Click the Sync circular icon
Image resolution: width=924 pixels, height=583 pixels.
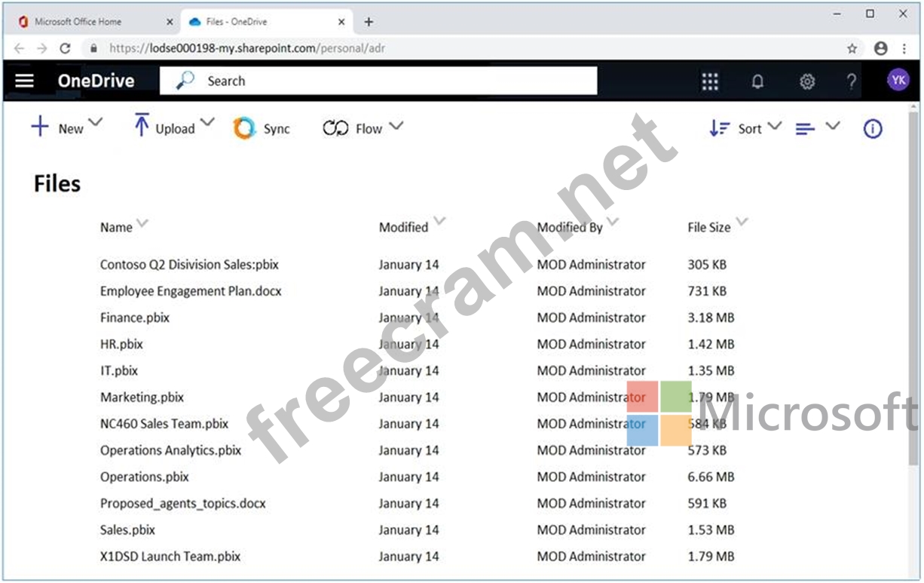pyautogui.click(x=244, y=128)
